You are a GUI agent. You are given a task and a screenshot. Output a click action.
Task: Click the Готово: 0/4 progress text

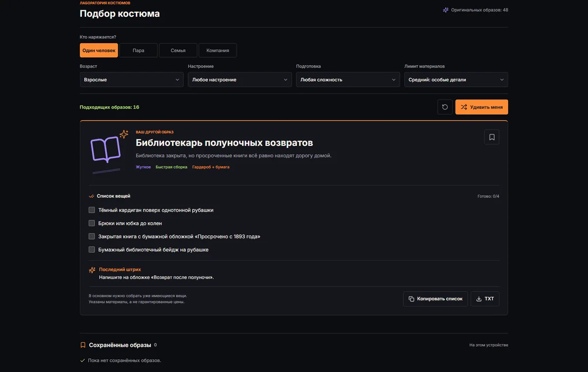pyautogui.click(x=489, y=196)
